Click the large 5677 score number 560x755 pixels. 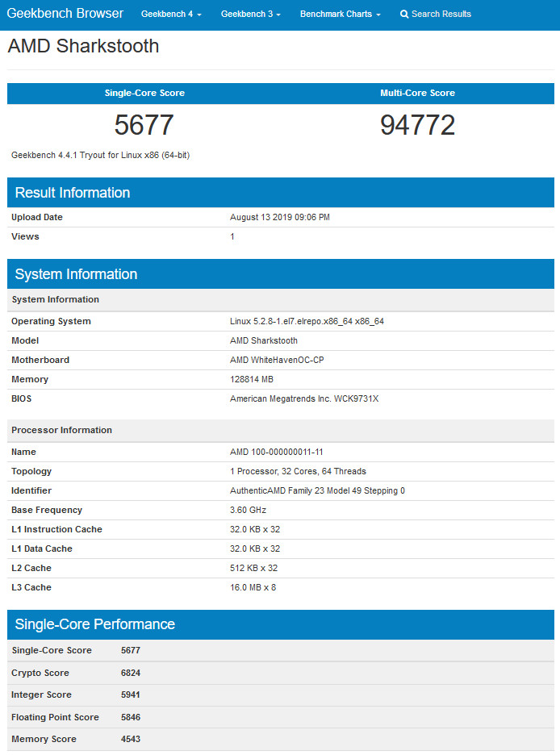pyautogui.click(x=144, y=125)
